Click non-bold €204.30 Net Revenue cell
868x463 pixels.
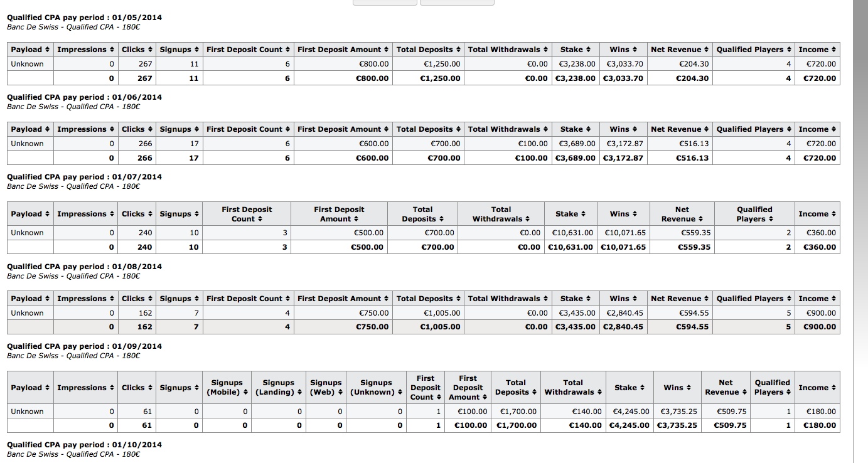tap(694, 64)
